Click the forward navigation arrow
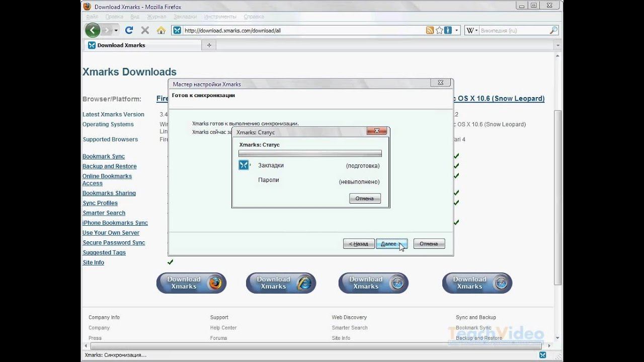This screenshot has width=644, height=362. point(107,30)
